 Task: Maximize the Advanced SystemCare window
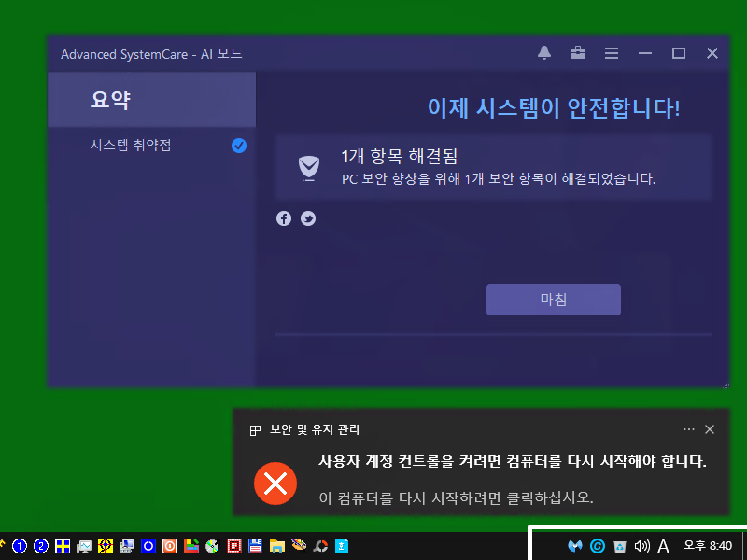click(679, 53)
